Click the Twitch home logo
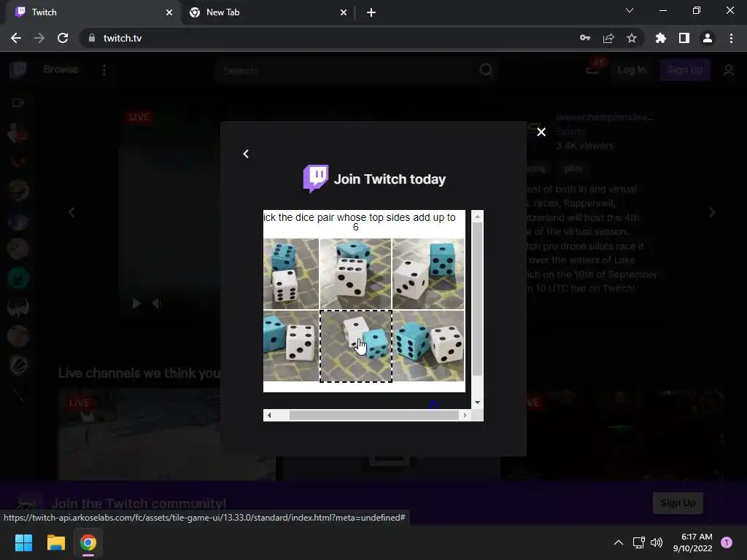Screen dimensions: 747x560 (x=18, y=70)
